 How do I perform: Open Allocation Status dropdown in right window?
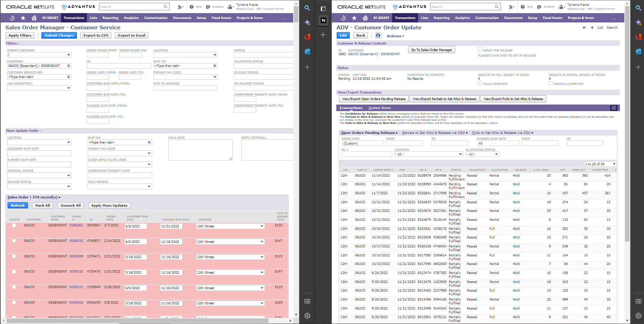click(497, 154)
